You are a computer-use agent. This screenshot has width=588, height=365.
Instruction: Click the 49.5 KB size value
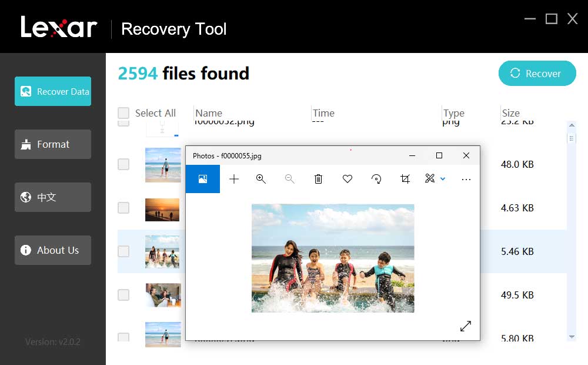[x=517, y=295]
